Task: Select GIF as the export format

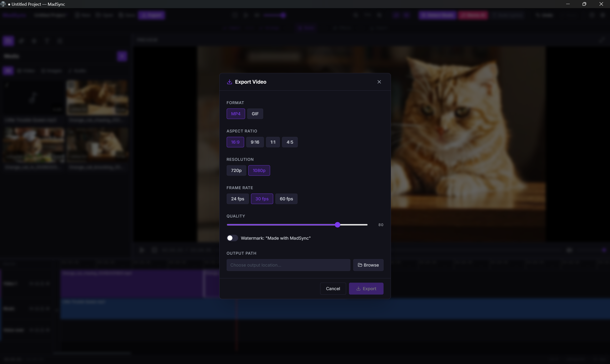Action: (255, 114)
